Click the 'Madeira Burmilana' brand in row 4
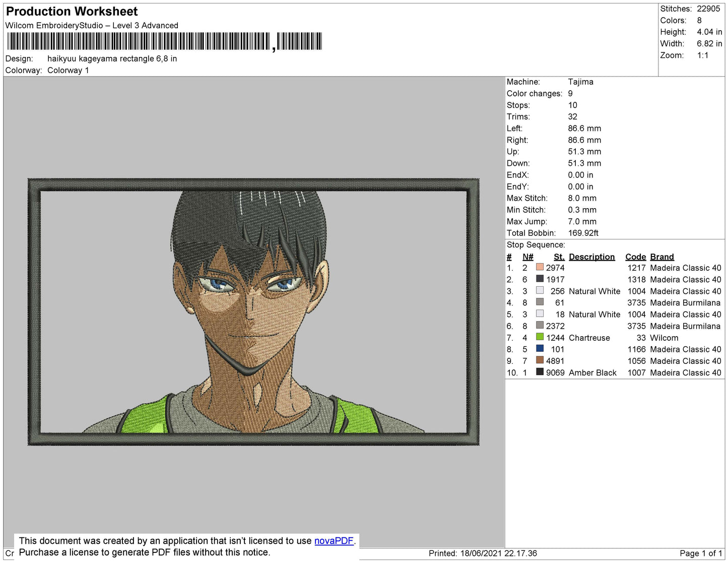Viewport: 728px width, 563px height. (x=685, y=302)
